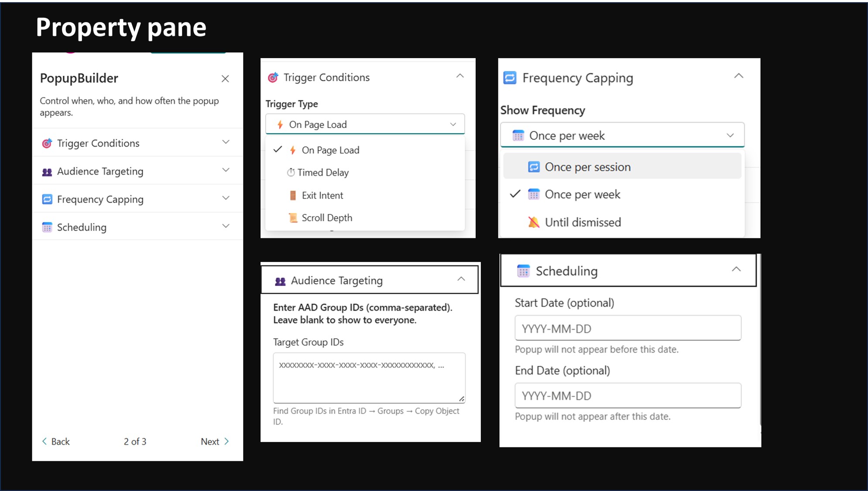The height and width of the screenshot is (491, 868).
Task: Choose the checked Once per week option
Action: click(582, 194)
